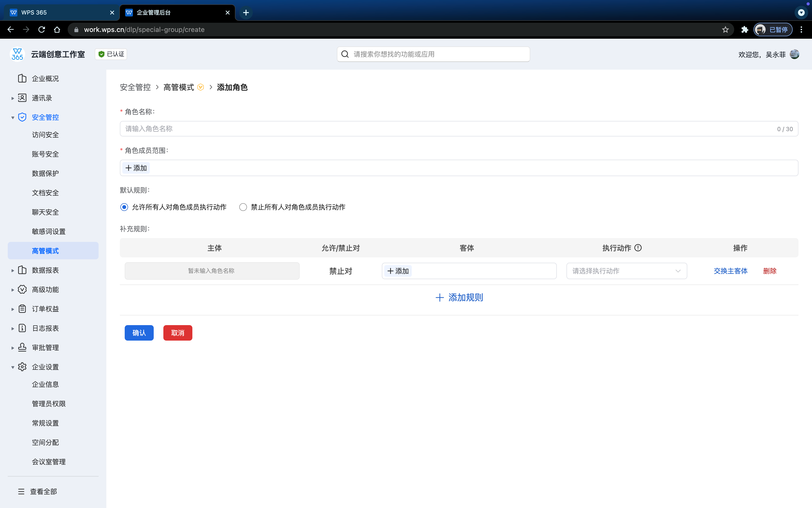Image resolution: width=812 pixels, height=508 pixels.
Task: Open the browser extensions puzzle icon
Action: [745, 30]
